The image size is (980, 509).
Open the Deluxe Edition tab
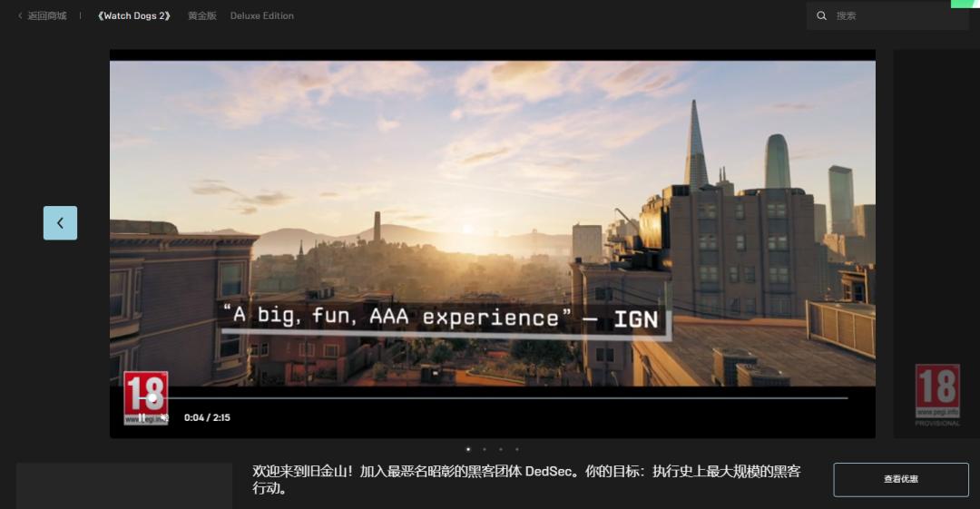pyautogui.click(x=262, y=15)
